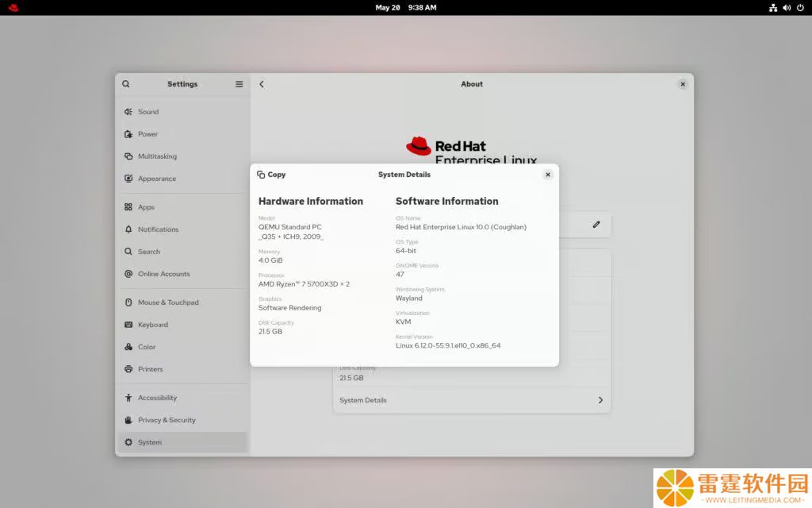Click the Accessibility figure icon in sidebar
This screenshot has height=508, width=812.
(128, 398)
